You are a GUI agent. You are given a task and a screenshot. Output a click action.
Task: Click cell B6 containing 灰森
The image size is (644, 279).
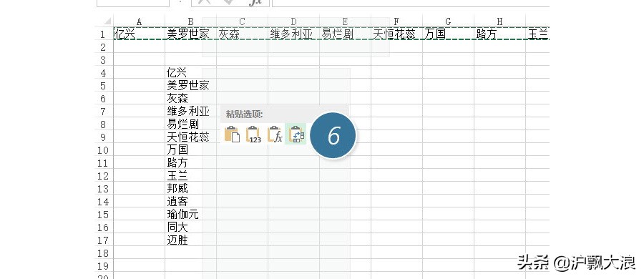click(190, 99)
